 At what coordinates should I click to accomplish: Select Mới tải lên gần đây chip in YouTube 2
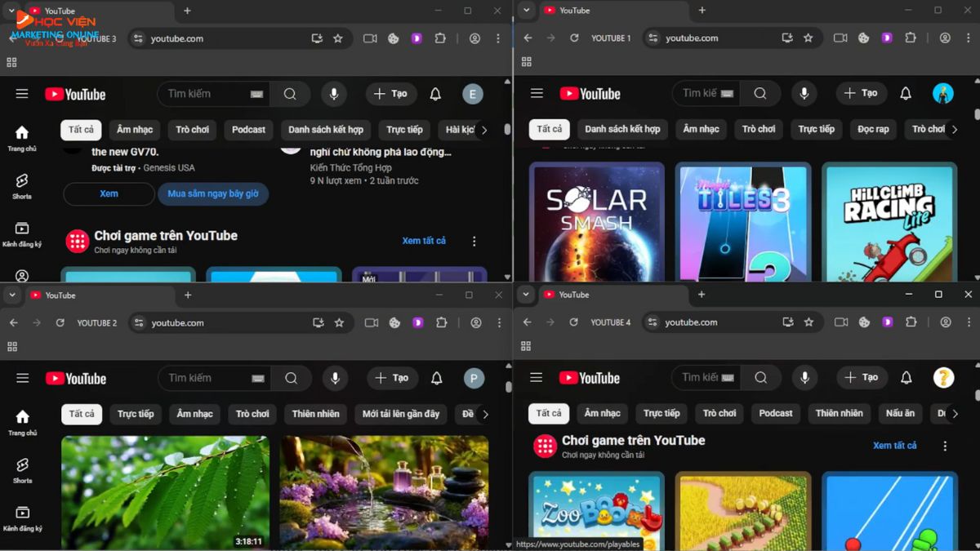(401, 414)
